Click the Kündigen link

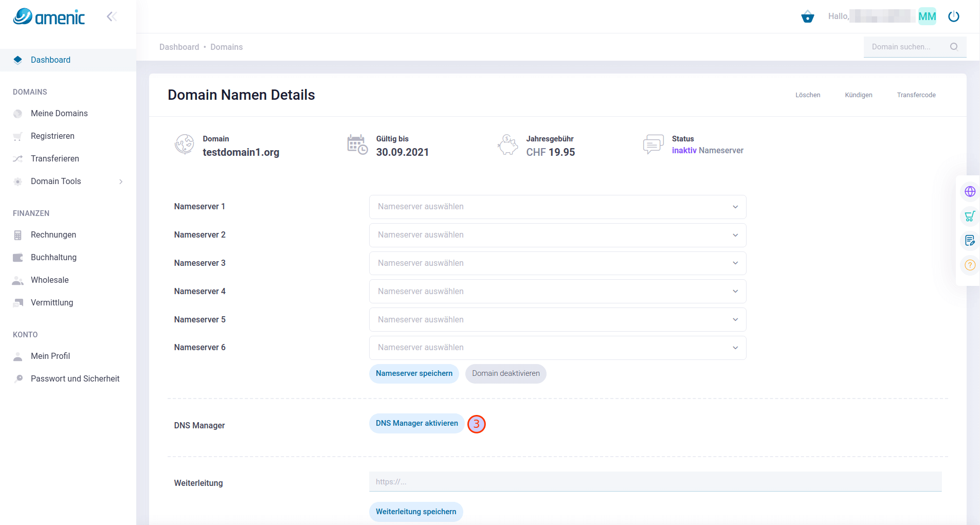859,95
